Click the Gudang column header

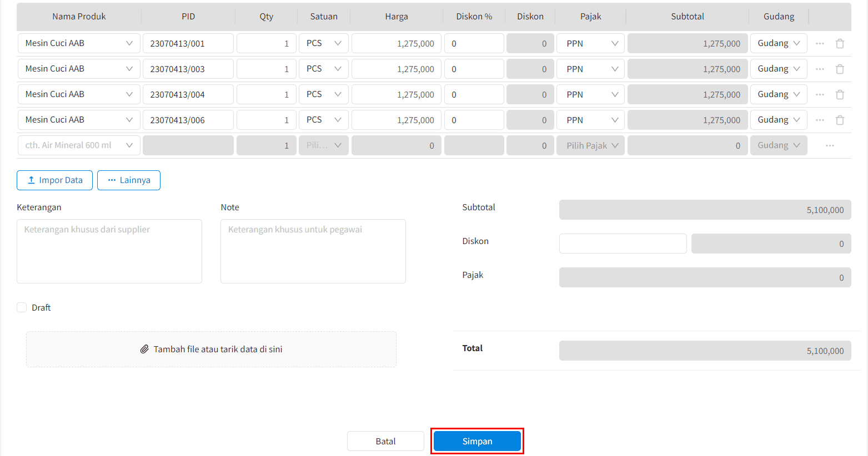(779, 17)
